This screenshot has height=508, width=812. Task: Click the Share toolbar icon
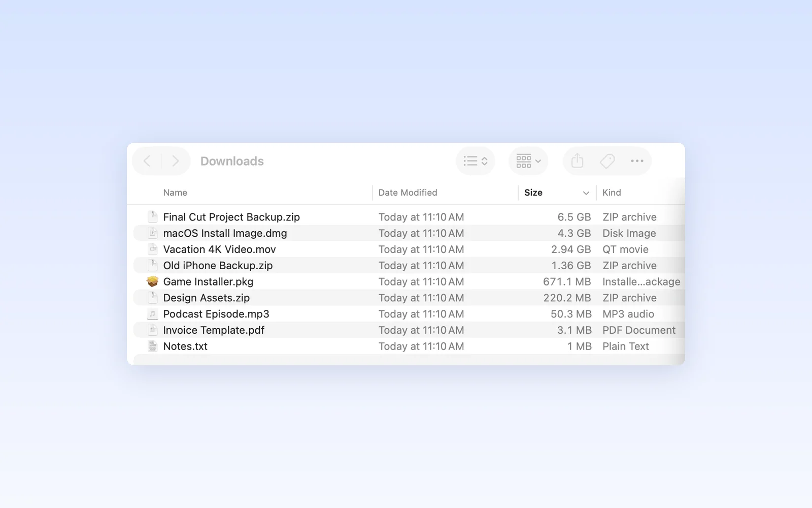(578, 161)
